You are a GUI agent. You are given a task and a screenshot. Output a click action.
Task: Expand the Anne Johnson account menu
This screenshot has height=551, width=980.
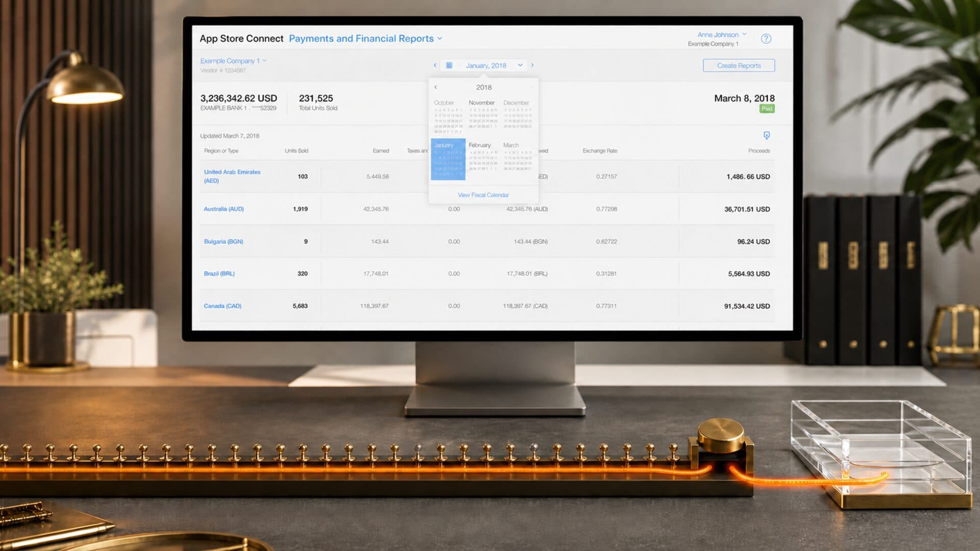(722, 35)
